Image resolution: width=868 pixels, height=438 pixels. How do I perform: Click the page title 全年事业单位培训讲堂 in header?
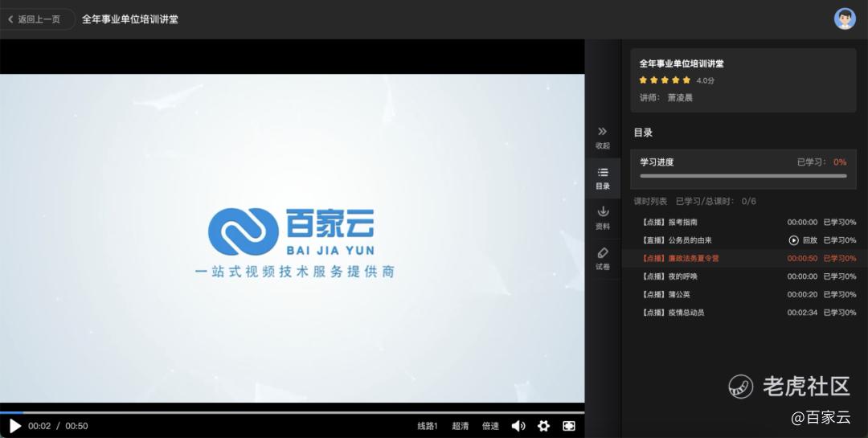pos(130,19)
